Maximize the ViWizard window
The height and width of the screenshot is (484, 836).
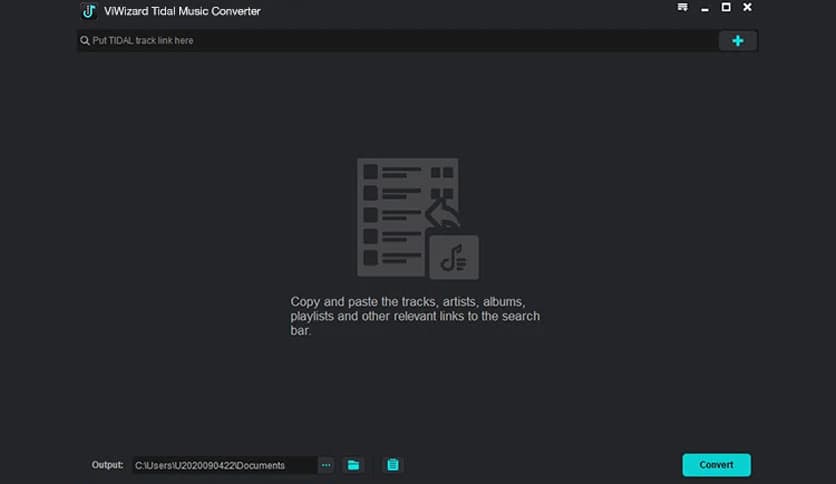point(726,7)
